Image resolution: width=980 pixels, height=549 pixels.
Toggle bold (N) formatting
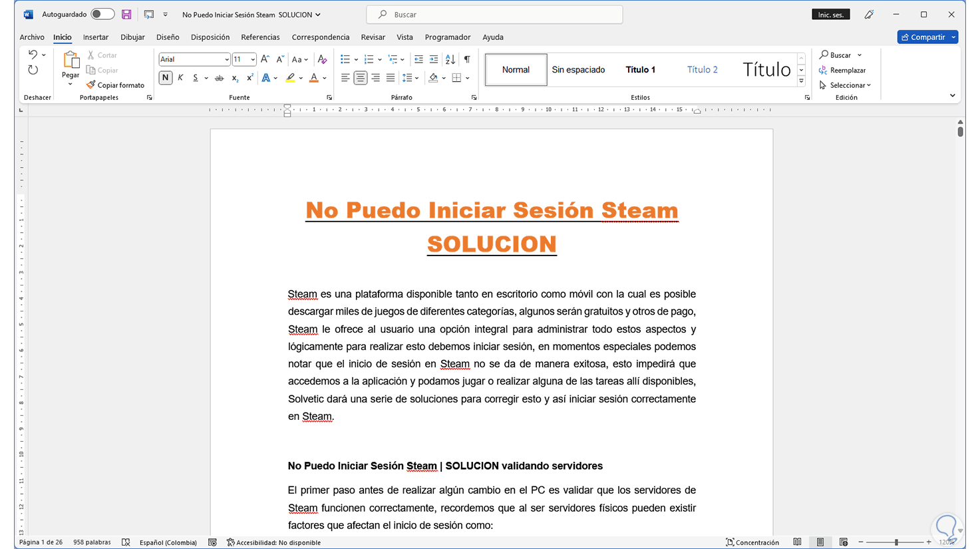coord(165,78)
